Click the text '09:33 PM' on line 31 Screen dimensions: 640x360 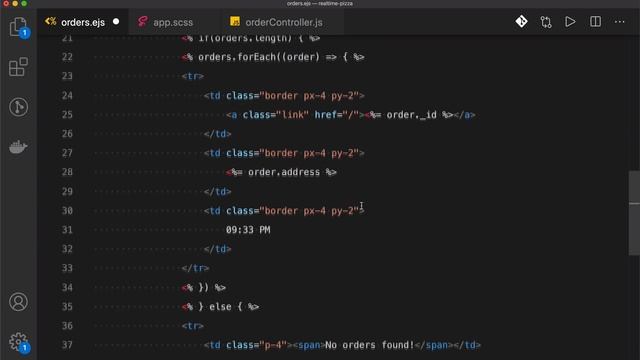click(x=248, y=230)
